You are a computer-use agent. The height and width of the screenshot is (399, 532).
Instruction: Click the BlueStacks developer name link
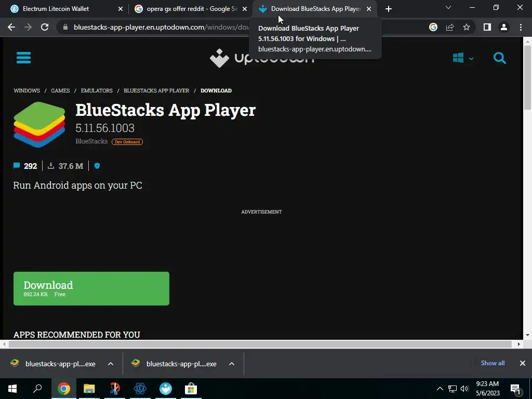[91, 141]
